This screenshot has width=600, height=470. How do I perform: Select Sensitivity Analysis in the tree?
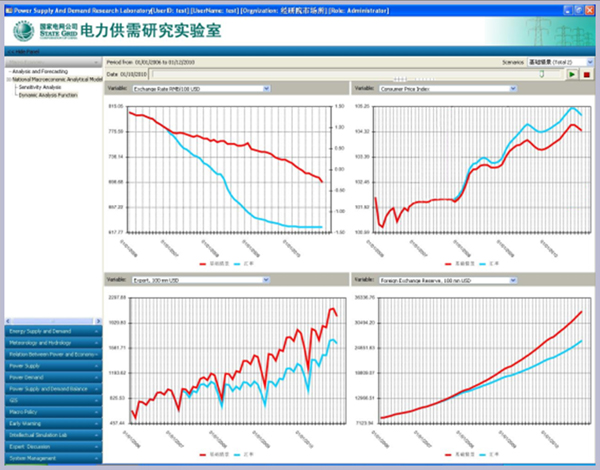[38, 87]
